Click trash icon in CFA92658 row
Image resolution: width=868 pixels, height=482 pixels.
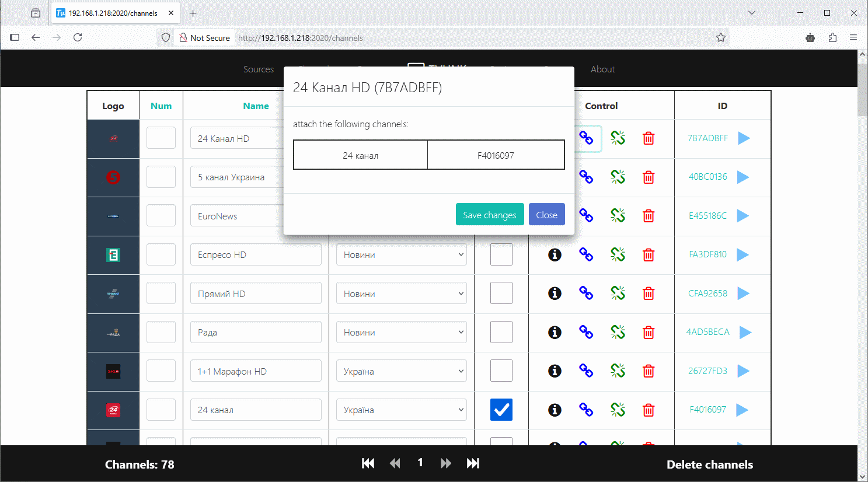[x=649, y=294]
